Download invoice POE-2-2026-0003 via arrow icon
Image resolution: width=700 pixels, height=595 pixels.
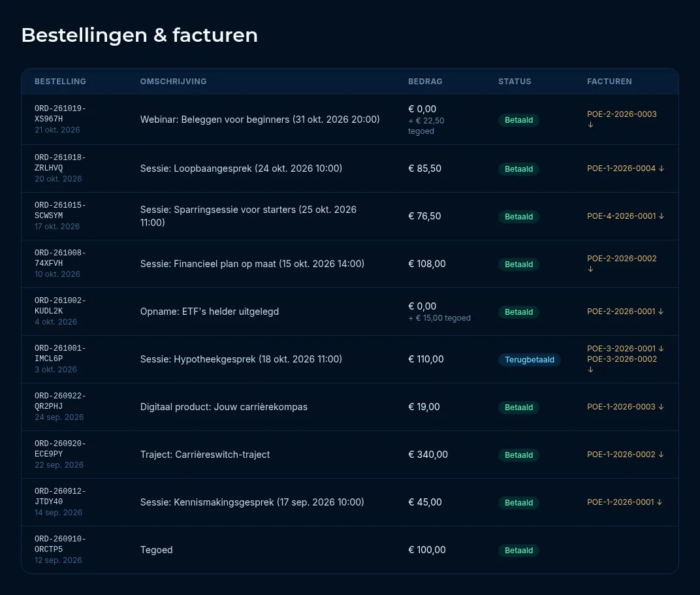tap(590, 125)
